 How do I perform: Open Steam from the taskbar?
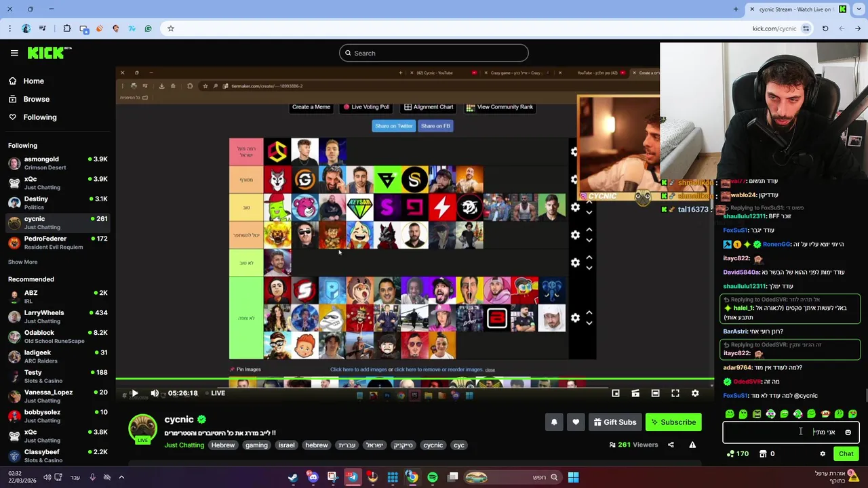(x=292, y=477)
